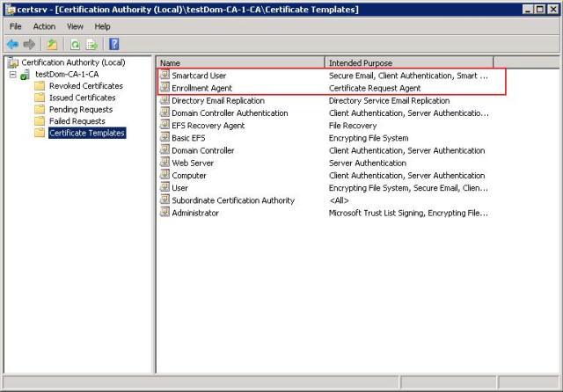Viewport: 563px width, 392px height.
Task: Sort by the Intended Purpose column header
Action: point(408,63)
